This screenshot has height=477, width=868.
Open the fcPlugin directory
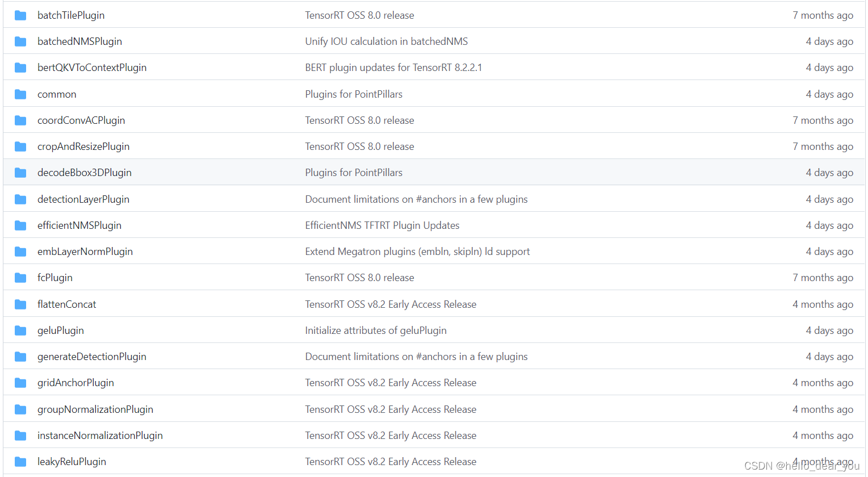coord(54,277)
